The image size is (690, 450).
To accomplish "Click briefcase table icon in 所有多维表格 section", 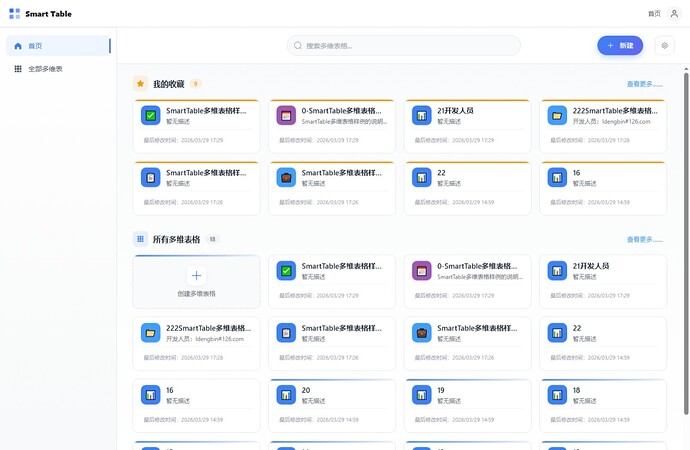I will (x=421, y=333).
